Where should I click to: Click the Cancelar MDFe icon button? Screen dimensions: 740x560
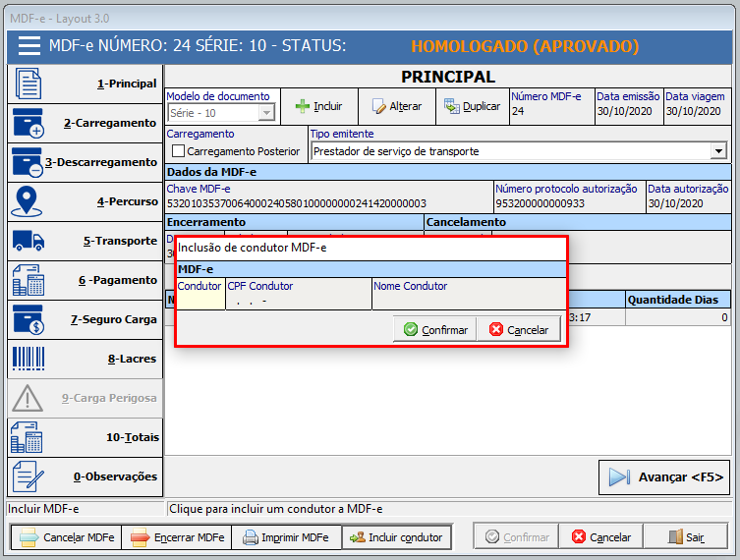tap(28, 537)
